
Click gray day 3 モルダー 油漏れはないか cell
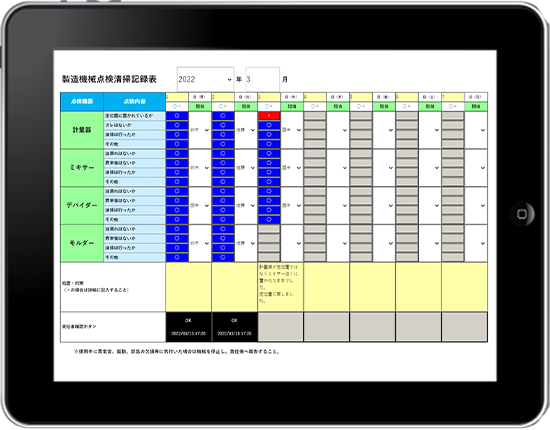[x=269, y=229]
